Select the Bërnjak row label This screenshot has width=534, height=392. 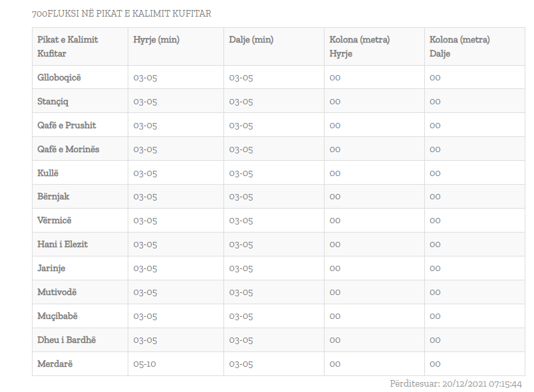pyautogui.click(x=53, y=197)
